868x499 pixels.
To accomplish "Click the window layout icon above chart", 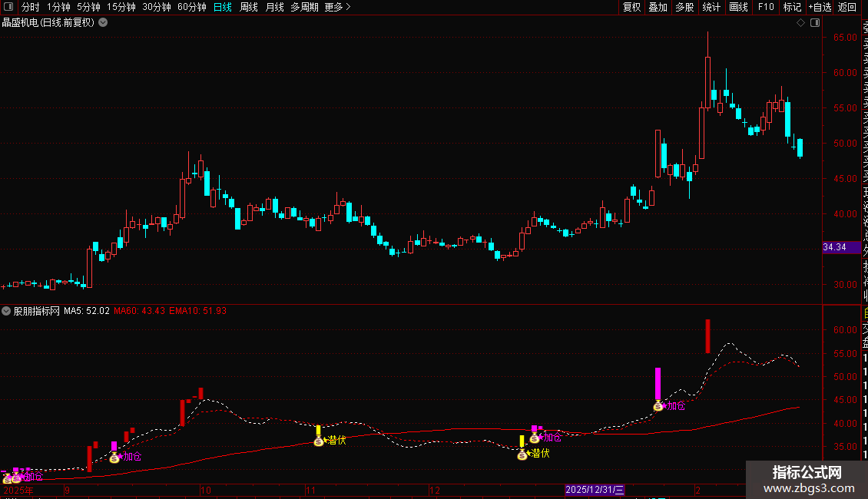I will (x=815, y=22).
